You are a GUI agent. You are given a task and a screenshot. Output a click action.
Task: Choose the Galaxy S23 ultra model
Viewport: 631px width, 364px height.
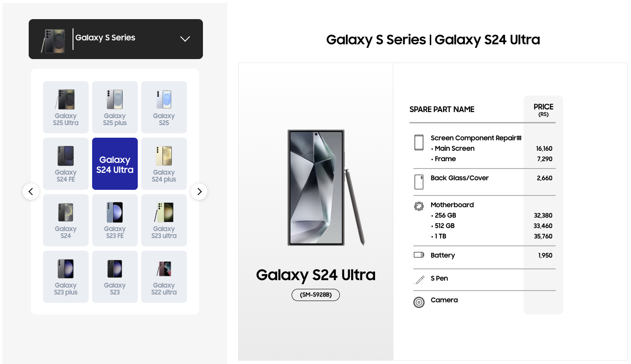point(164,220)
